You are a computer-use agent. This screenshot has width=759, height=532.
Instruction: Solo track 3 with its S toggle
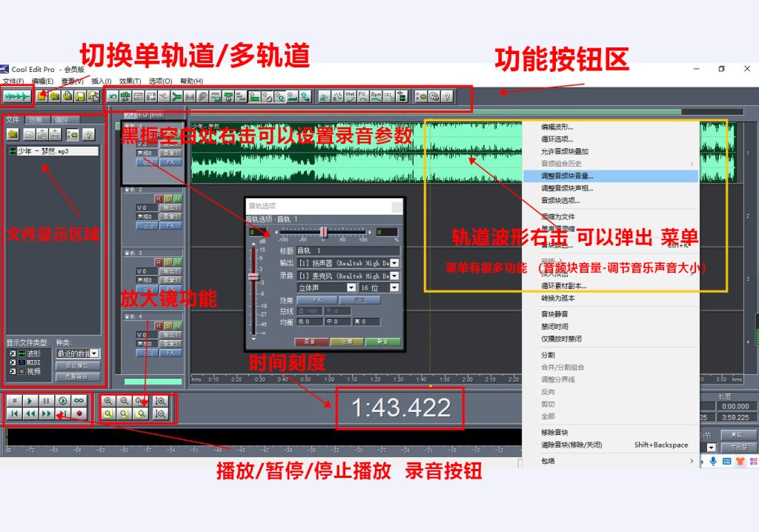pos(168,262)
